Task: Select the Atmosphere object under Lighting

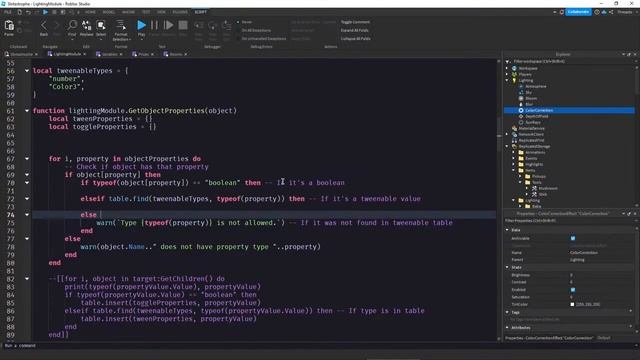Action: tap(536, 87)
